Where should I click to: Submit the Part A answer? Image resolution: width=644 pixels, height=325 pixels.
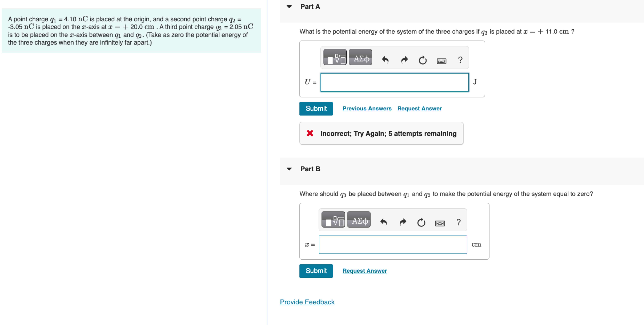point(316,108)
